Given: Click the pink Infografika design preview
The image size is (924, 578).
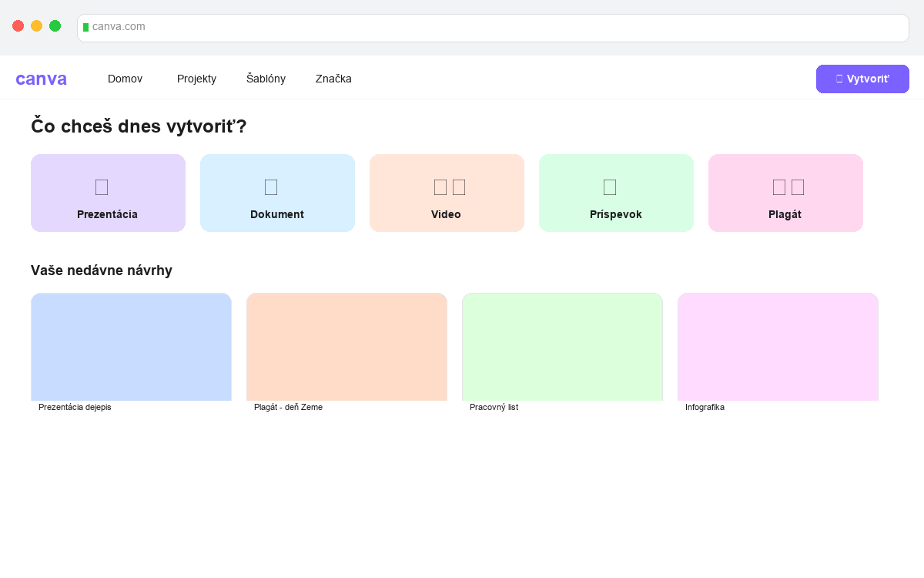Looking at the screenshot, I should [x=778, y=347].
